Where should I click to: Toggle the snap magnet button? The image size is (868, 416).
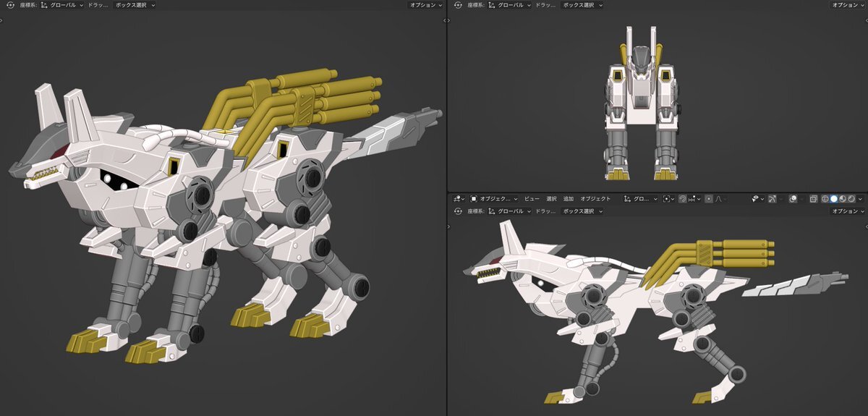682,198
